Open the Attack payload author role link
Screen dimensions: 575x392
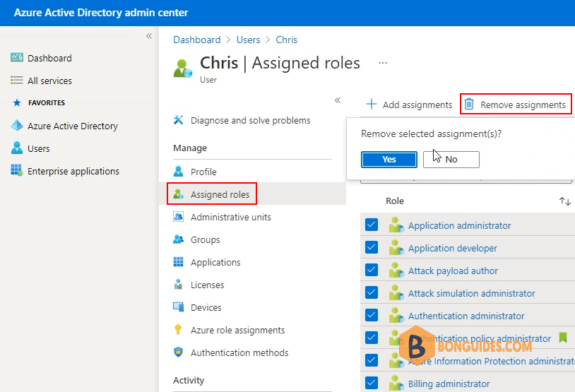coord(453,271)
